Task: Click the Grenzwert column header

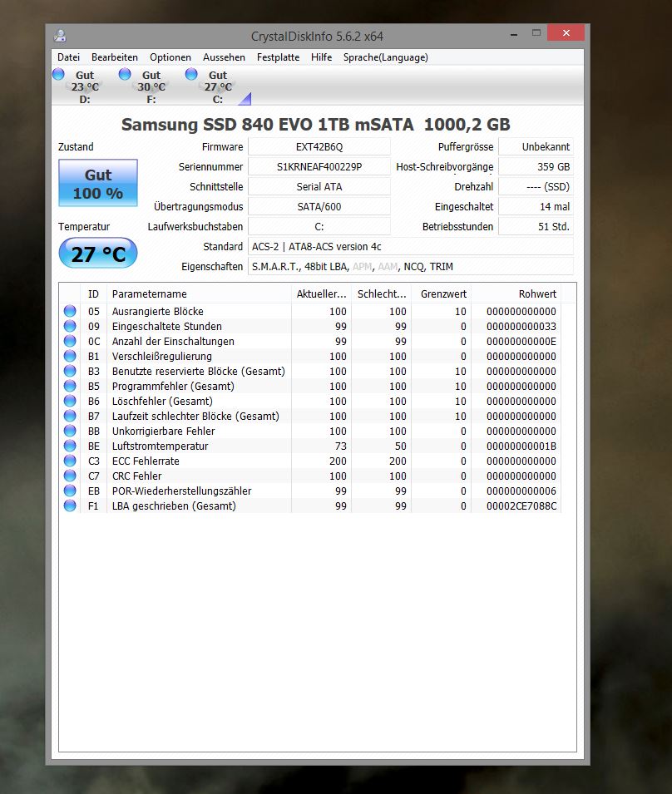Action: pyautogui.click(x=441, y=293)
